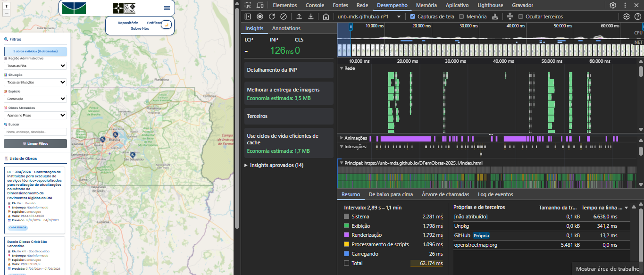The height and width of the screenshot is (275, 644).
Task: Upload a performance profile
Action: [x=299, y=17]
